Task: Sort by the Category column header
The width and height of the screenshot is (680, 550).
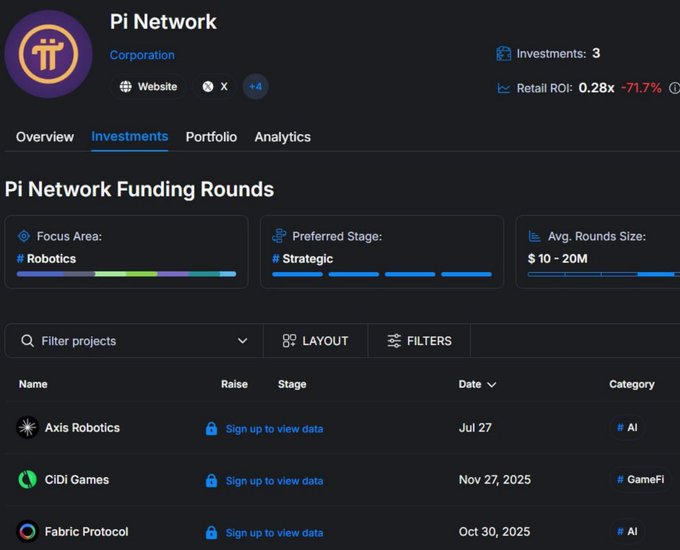Action: coord(631,384)
